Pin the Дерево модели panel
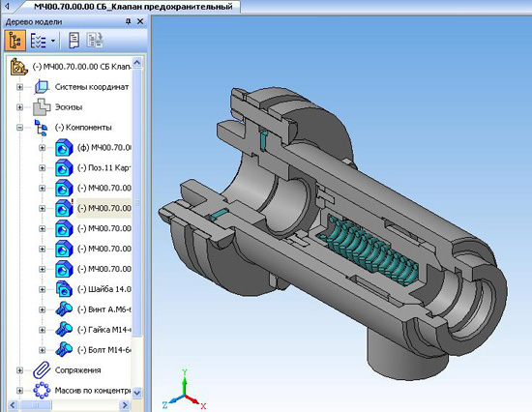The height and width of the screenshot is (412, 532). pos(129,21)
